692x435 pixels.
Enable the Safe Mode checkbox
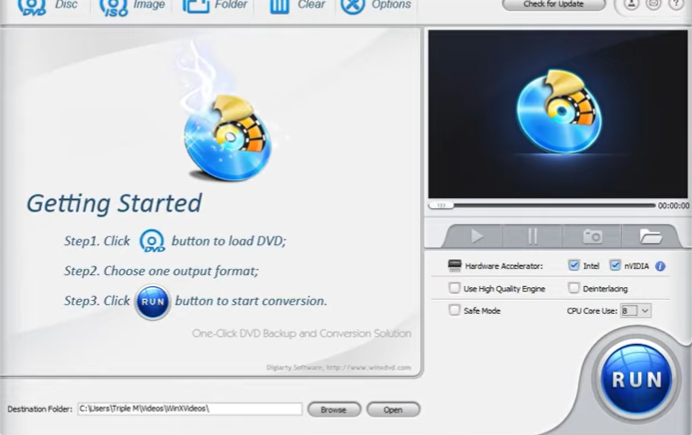pos(454,310)
